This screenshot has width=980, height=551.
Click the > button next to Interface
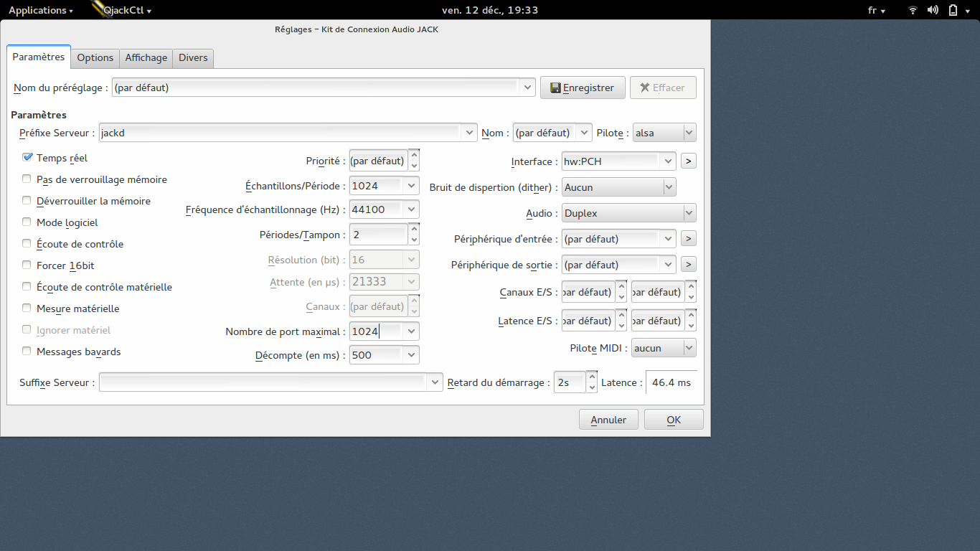pyautogui.click(x=688, y=161)
